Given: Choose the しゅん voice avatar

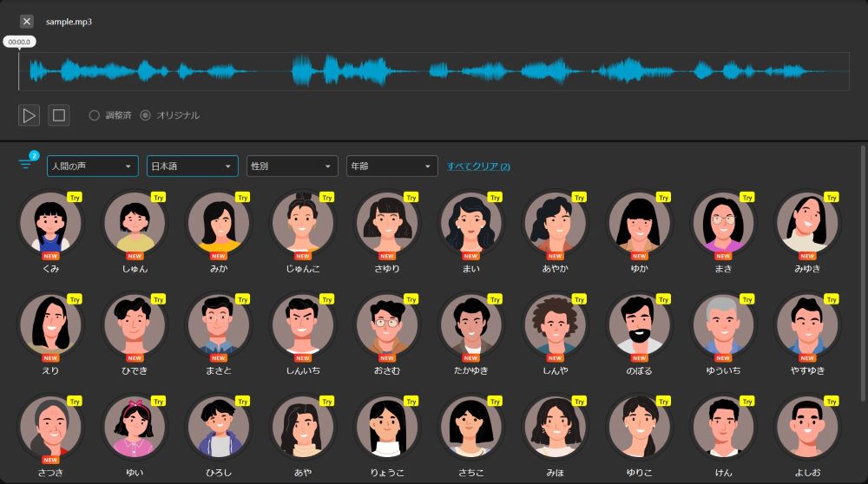Looking at the screenshot, I should coord(135,222).
